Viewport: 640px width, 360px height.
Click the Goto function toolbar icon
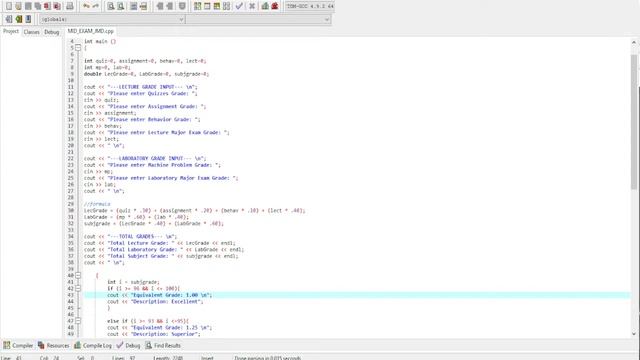pyautogui.click(x=133, y=6)
